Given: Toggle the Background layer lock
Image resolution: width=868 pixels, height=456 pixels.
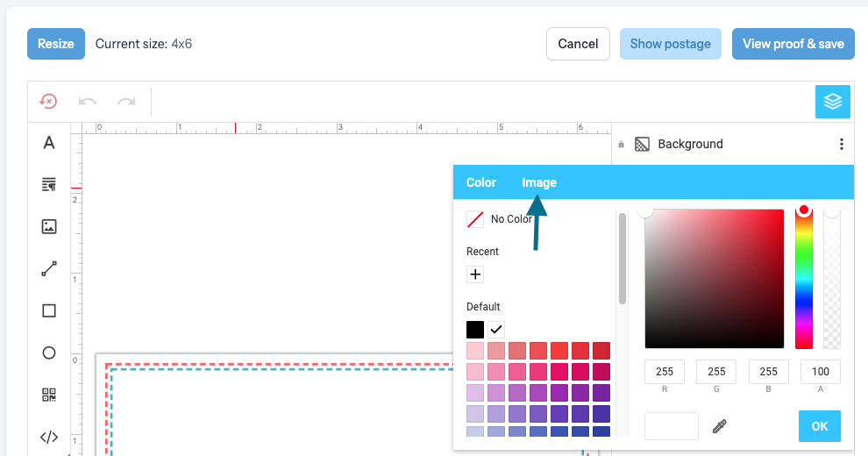Looking at the screenshot, I should [621, 145].
